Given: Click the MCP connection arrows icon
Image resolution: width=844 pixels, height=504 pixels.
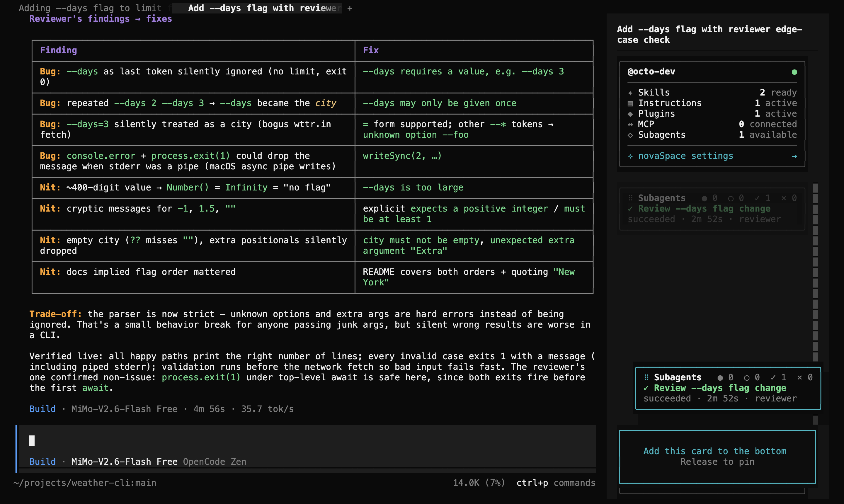Looking at the screenshot, I should (630, 124).
